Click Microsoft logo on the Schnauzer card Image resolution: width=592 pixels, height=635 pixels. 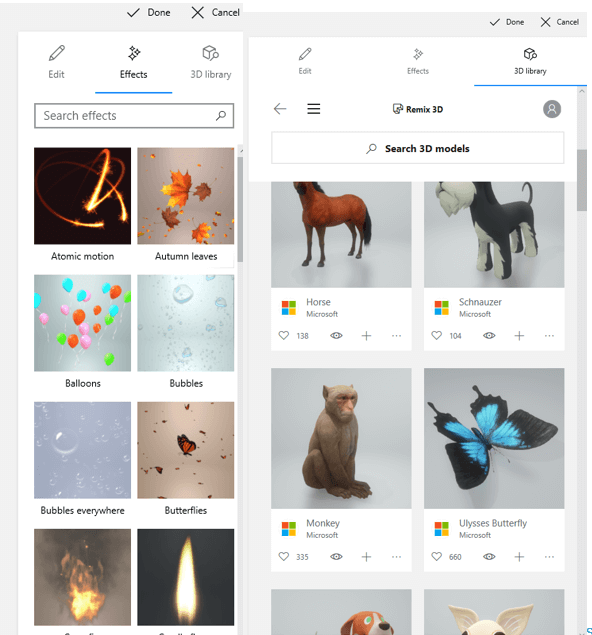441,308
